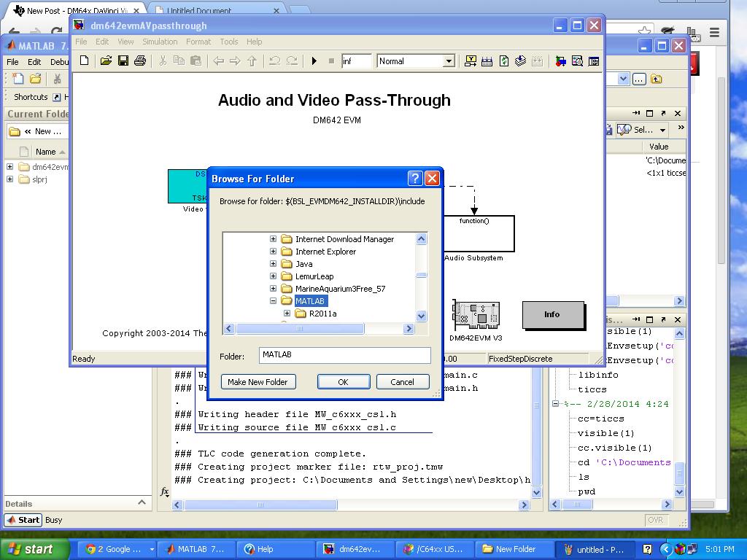Click the help question mark in Browse dialog
Screen dimensions: 747x560
pyautogui.click(x=415, y=179)
